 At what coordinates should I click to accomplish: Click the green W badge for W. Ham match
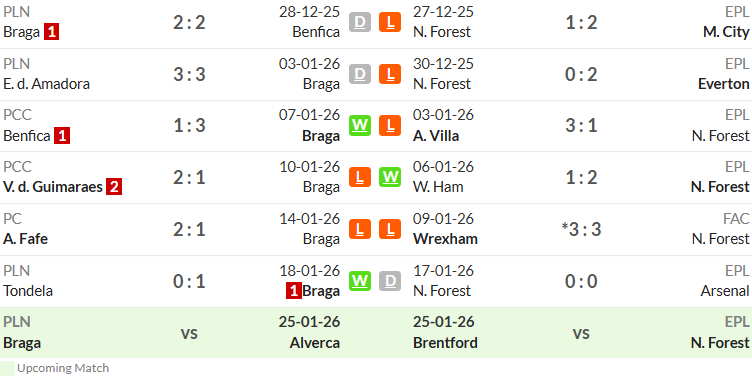pos(390,177)
